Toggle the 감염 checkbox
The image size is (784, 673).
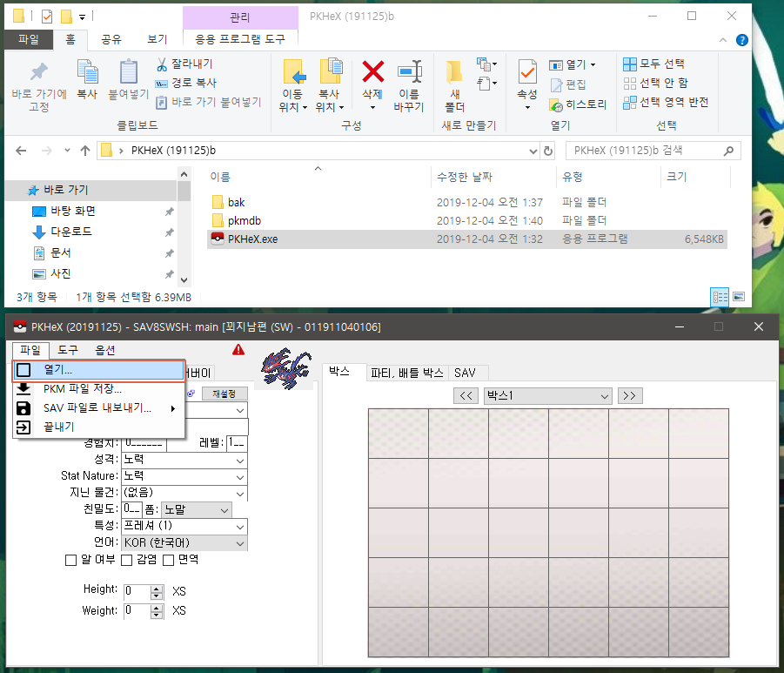126,560
